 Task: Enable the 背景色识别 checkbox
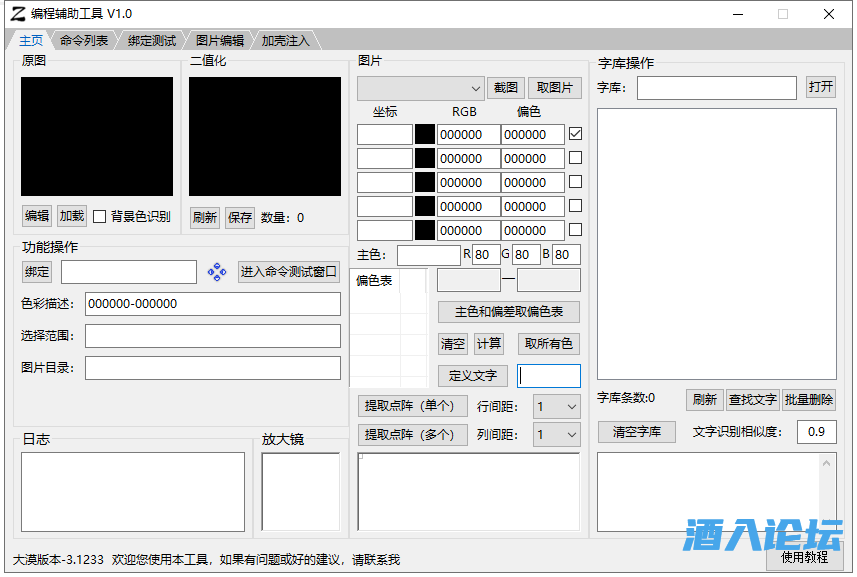coord(100,216)
